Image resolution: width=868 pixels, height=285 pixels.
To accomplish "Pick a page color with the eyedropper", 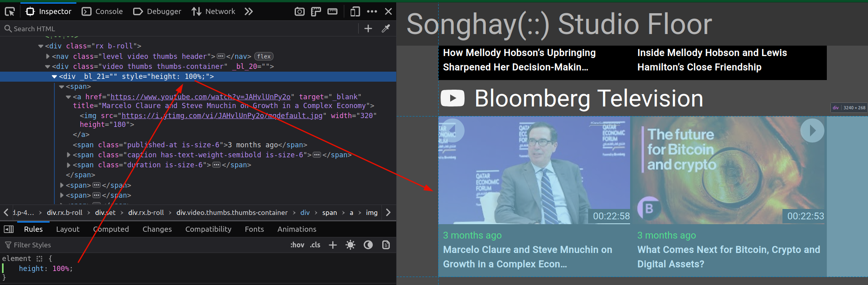I will click(x=386, y=29).
